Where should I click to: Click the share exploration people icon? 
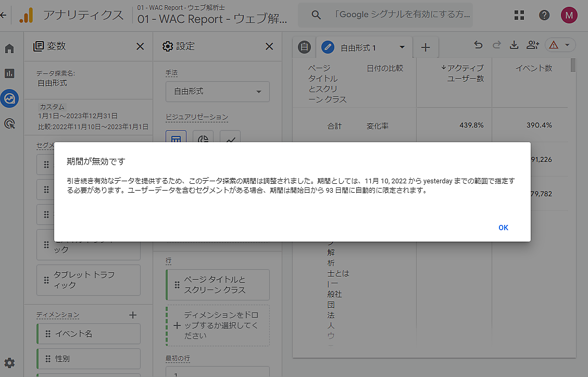tap(532, 46)
